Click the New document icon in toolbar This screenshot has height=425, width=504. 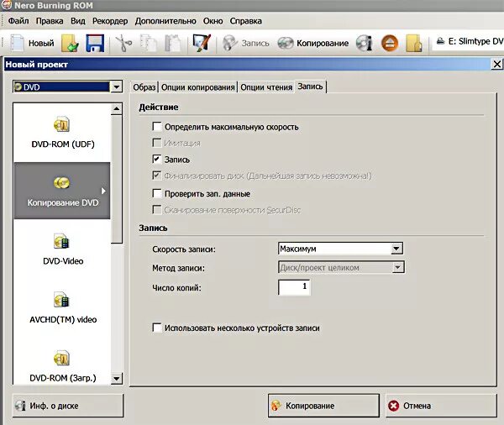point(17,43)
